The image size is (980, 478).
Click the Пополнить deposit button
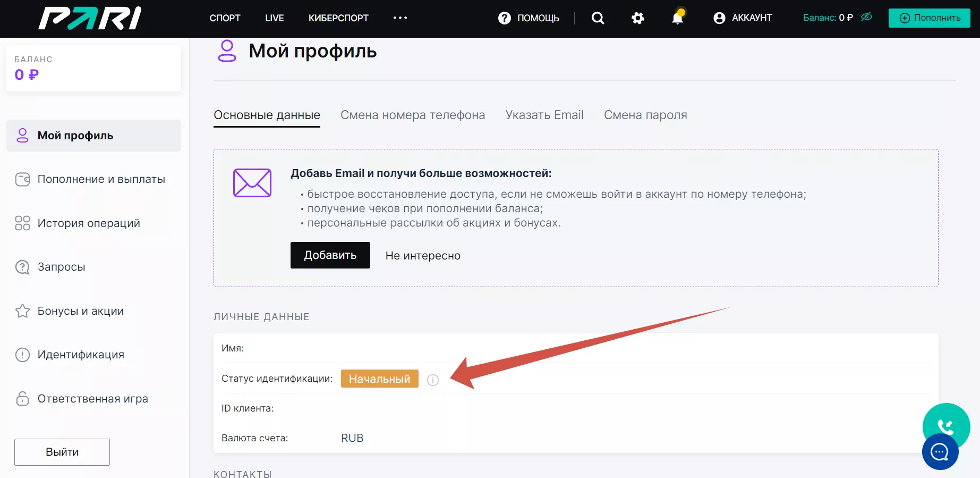[929, 18]
